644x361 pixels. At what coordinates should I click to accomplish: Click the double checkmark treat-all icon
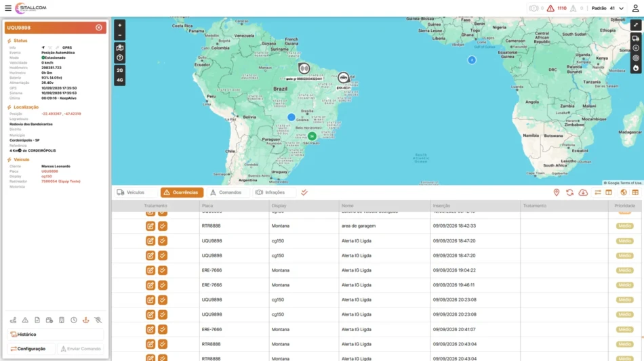point(304,192)
